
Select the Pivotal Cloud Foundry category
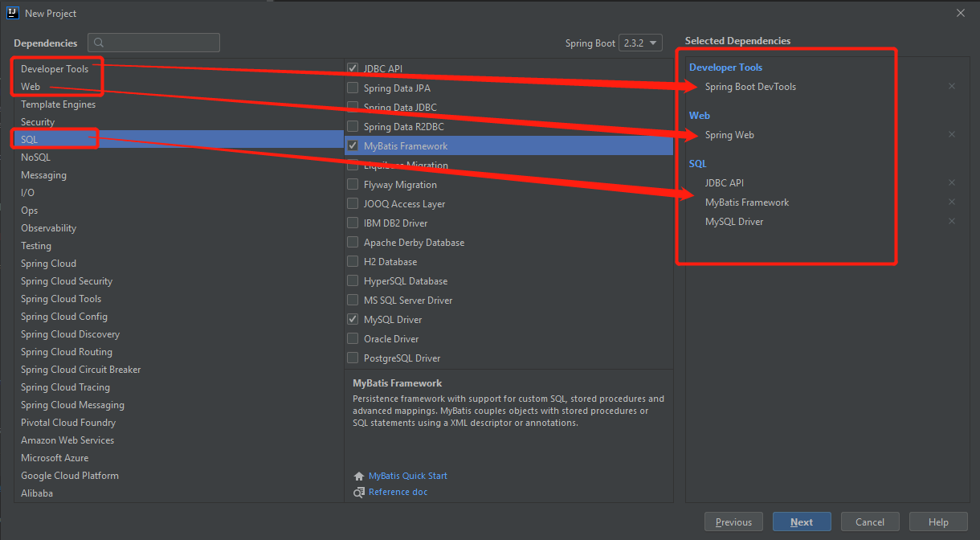pos(178,423)
